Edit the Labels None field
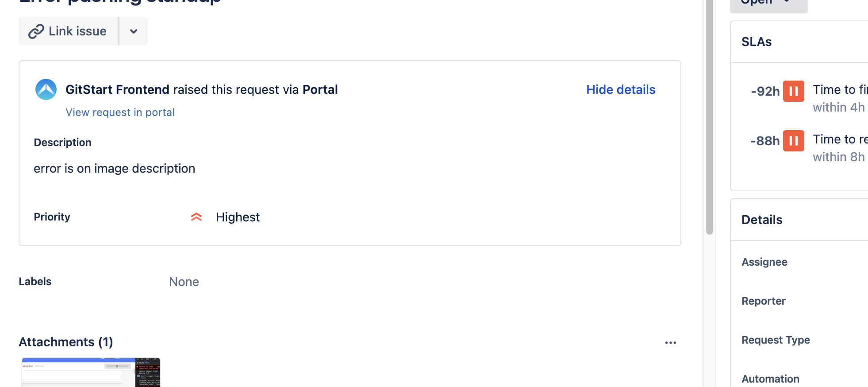Screen dimensions: 868x387 [x=184, y=282]
